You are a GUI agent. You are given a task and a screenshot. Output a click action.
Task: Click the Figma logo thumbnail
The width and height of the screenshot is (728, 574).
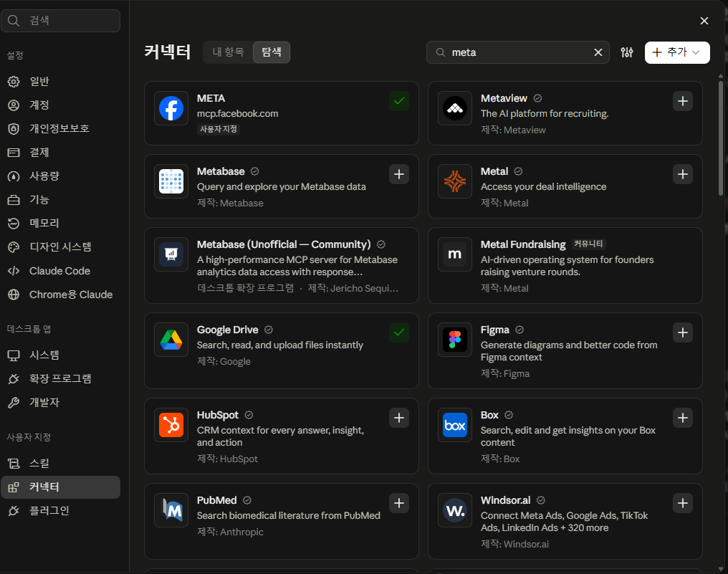[455, 340]
